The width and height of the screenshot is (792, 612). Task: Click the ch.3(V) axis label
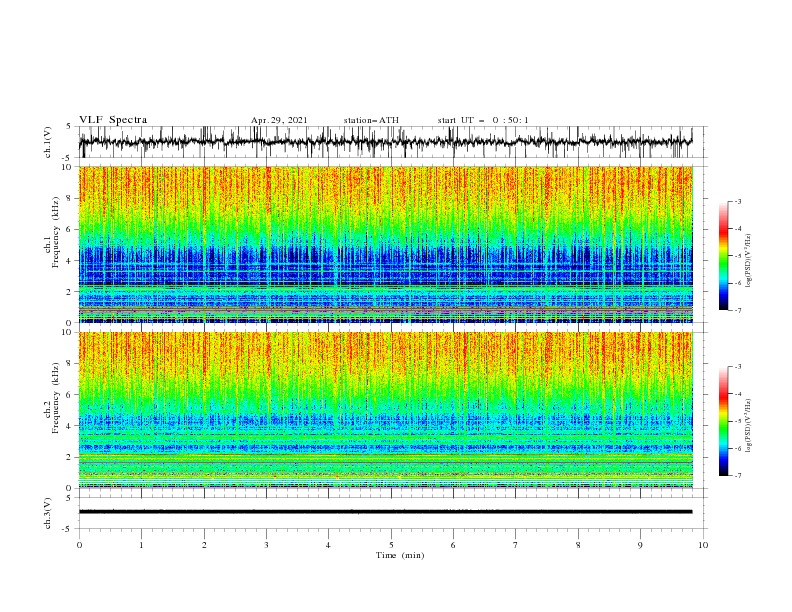[x=48, y=513]
